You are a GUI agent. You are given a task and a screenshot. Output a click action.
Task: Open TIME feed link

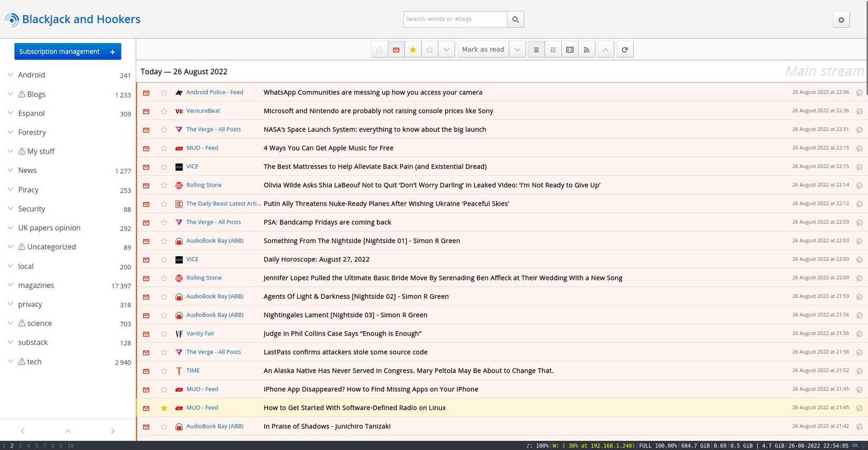(193, 371)
